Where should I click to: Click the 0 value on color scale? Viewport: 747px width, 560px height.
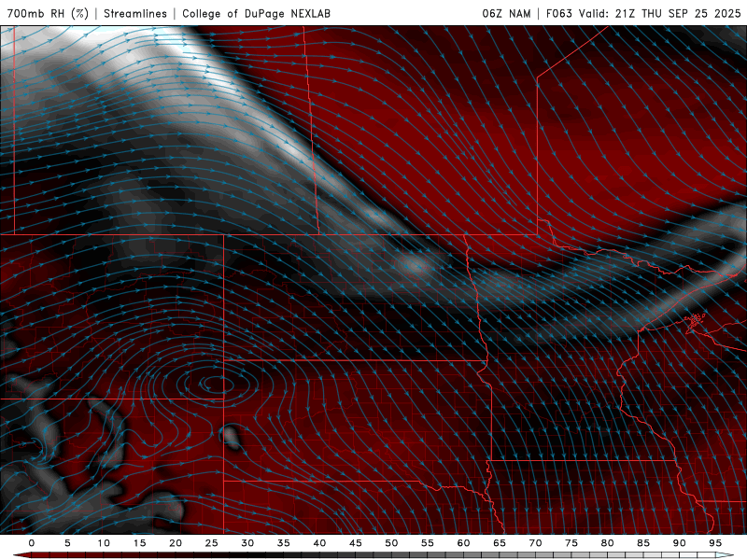[x=32, y=543]
